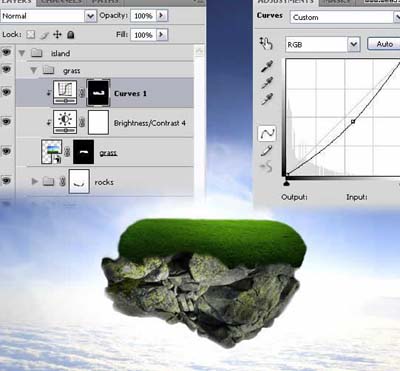Image resolution: width=400 pixels, height=371 pixels.
Task: Click lock transparent pixels icon
Action: coord(30,35)
